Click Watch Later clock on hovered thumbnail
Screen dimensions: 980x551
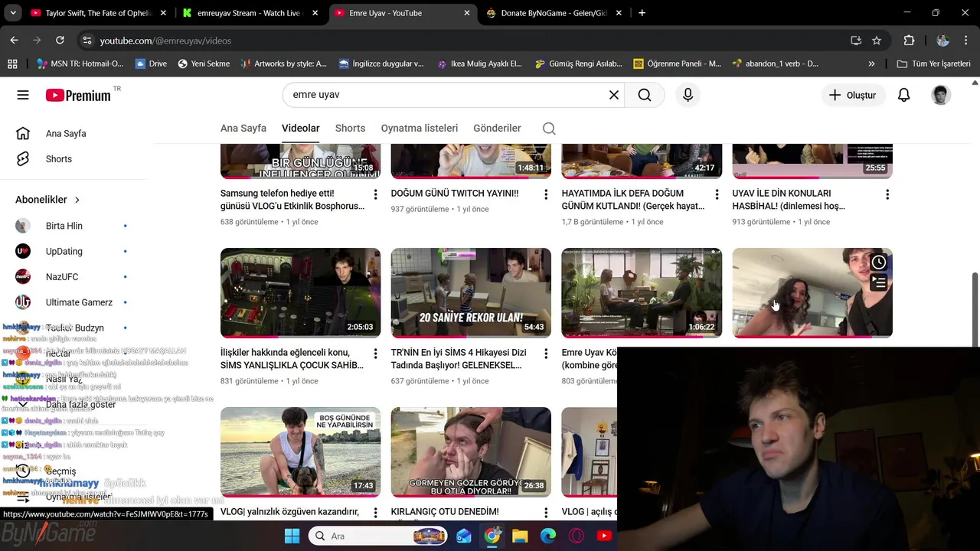coord(879,262)
